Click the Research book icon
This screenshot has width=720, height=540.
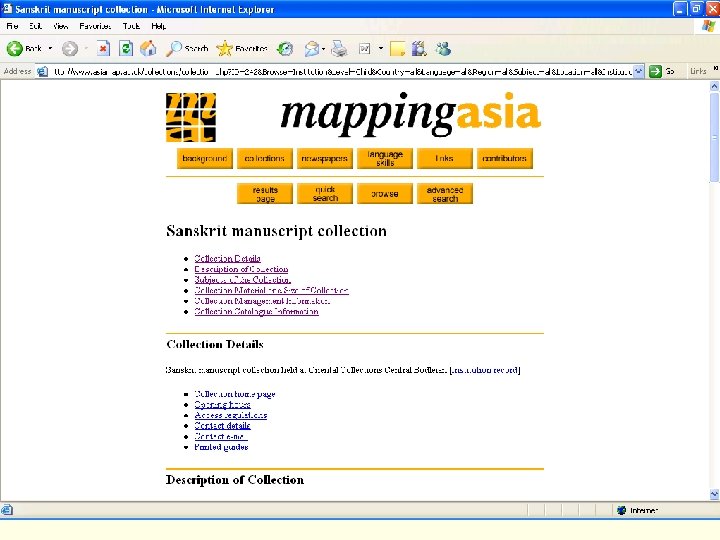click(419, 48)
